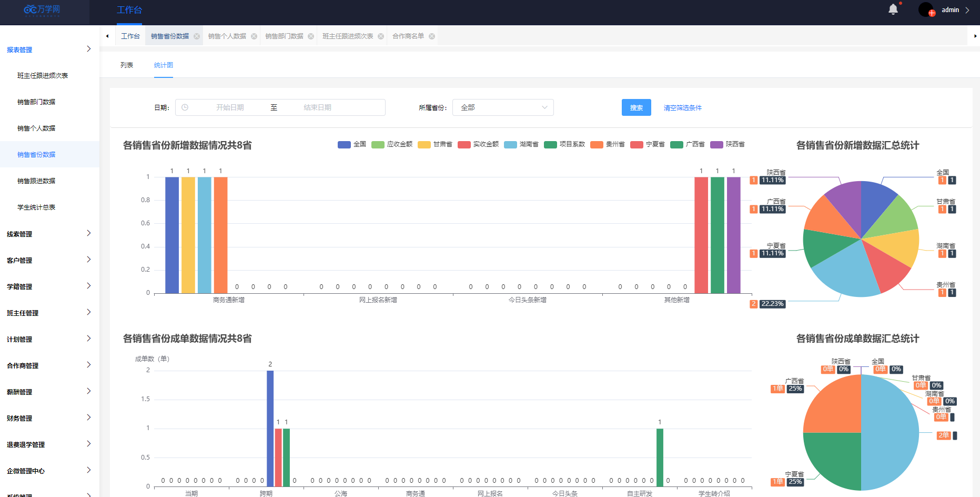Expand 线索管理 sidebar menu

click(x=49, y=234)
